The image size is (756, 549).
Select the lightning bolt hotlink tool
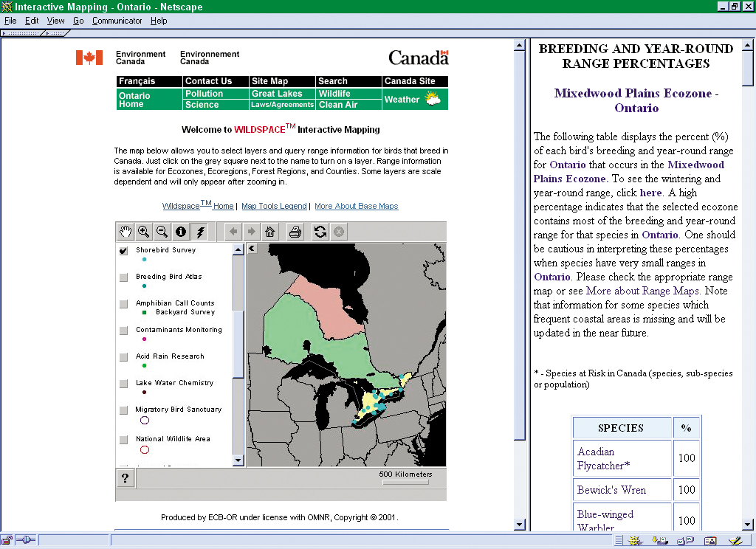pyautogui.click(x=199, y=232)
